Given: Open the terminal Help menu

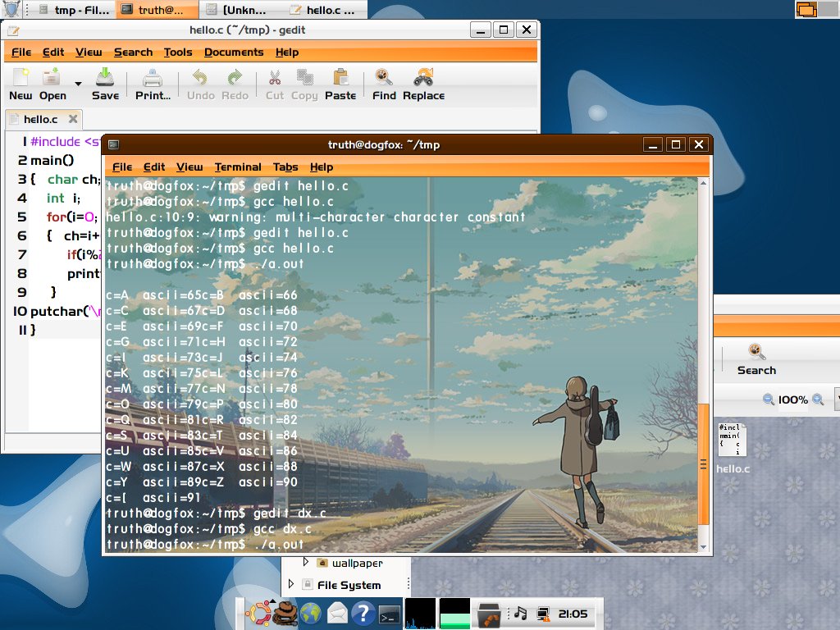Looking at the screenshot, I should (322, 167).
